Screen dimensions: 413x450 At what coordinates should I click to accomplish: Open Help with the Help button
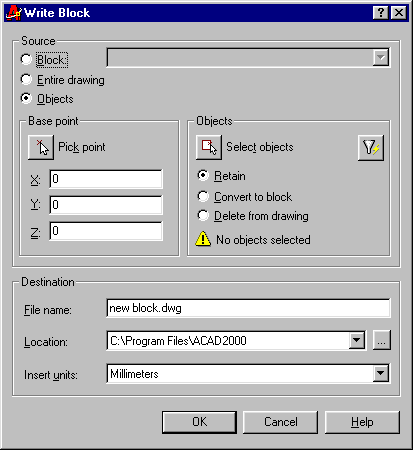coord(362,422)
